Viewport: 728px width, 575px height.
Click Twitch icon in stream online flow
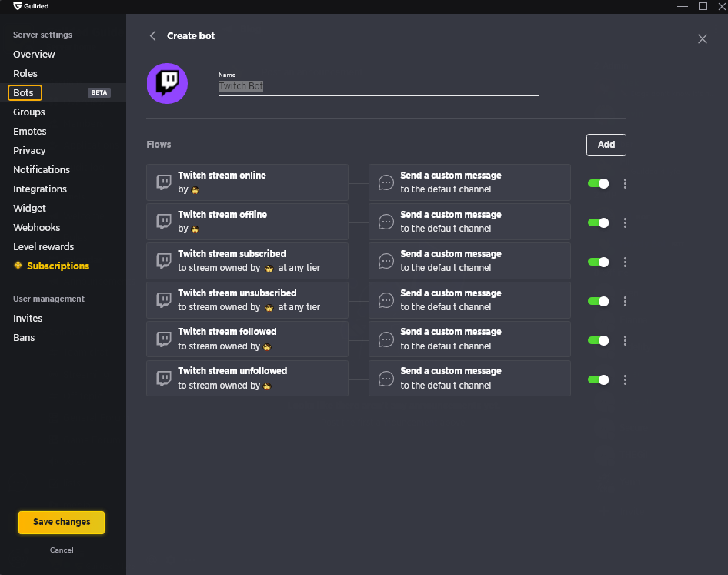click(x=164, y=182)
